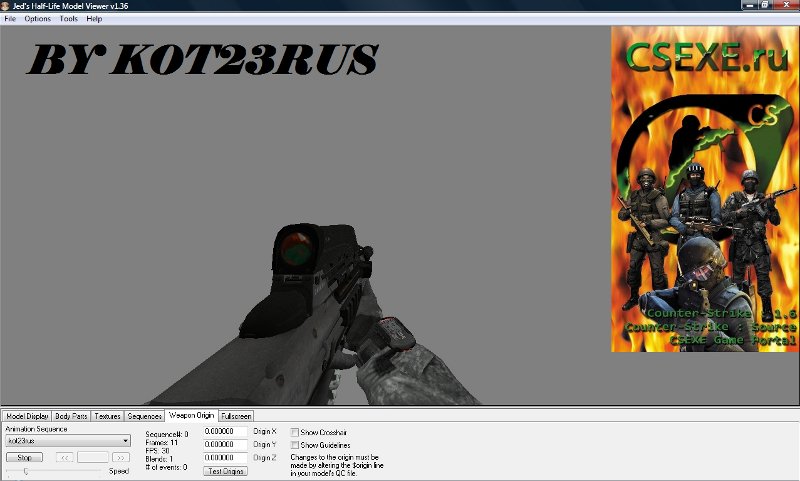Screen dimensions: 800x481
Task: Restore down the Model Viewer window
Action: pos(765,5)
